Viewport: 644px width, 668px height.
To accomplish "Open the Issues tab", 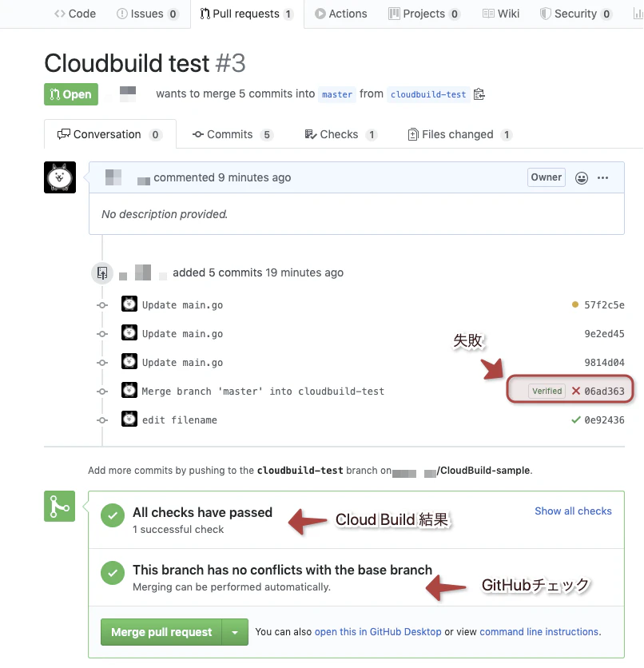I will pyautogui.click(x=147, y=14).
